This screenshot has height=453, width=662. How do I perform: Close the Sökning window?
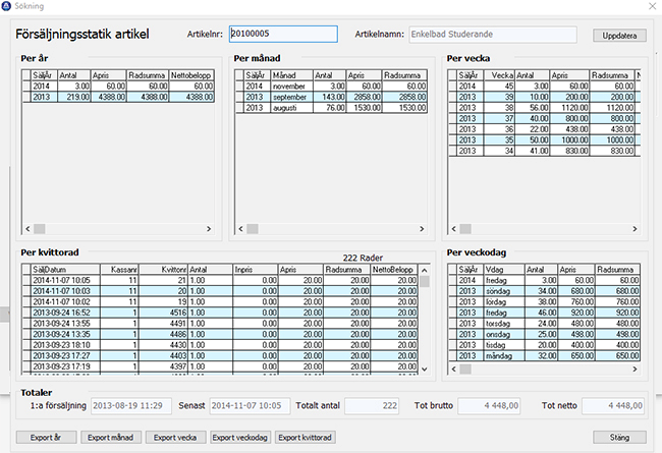click(652, 6)
